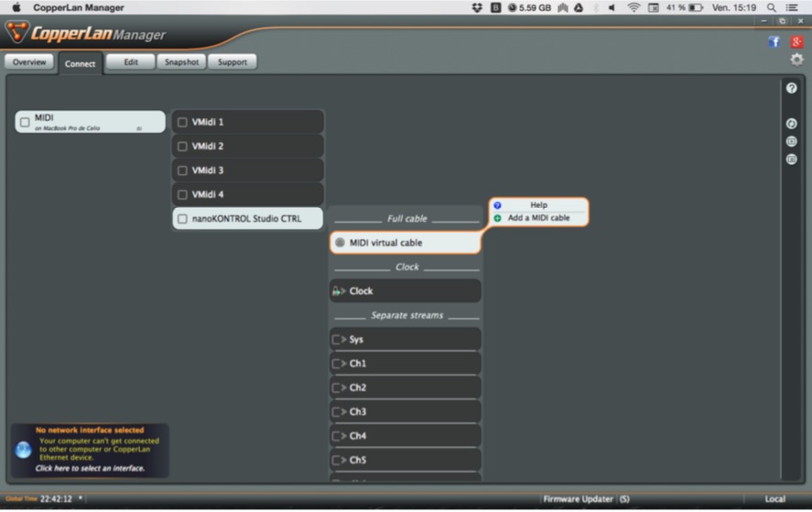Open macOS Spotlight search icon
The width and height of the screenshot is (812, 512).
coord(773,7)
